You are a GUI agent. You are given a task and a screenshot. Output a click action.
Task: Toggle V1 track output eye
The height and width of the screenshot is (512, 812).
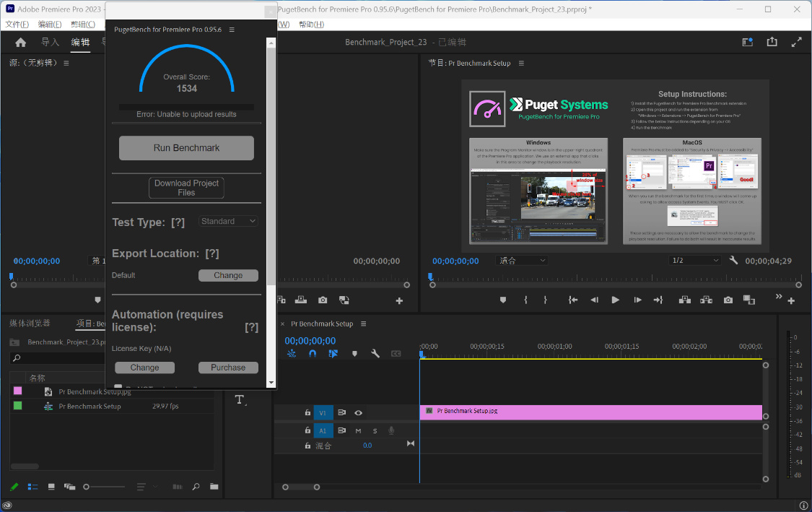pyautogui.click(x=358, y=413)
